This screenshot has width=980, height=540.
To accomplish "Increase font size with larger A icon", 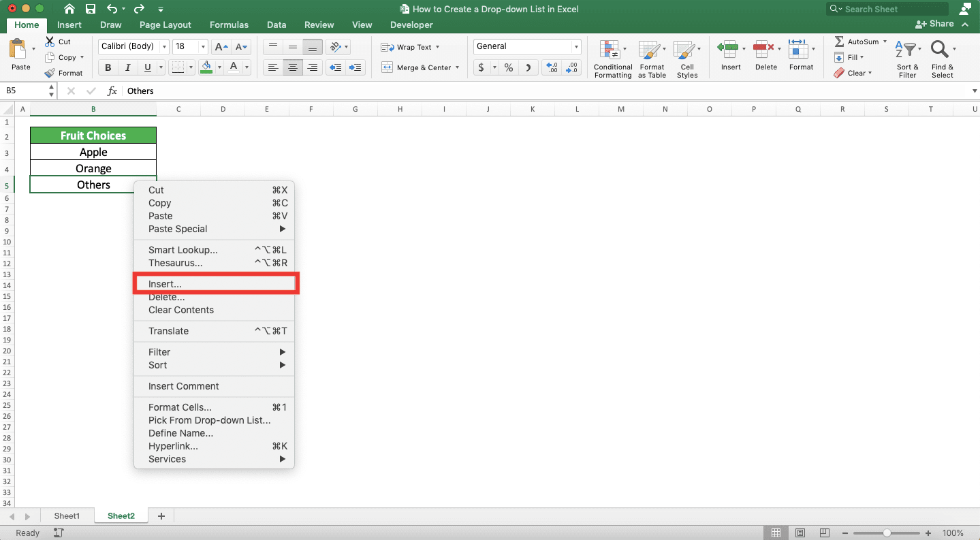I will [221, 47].
